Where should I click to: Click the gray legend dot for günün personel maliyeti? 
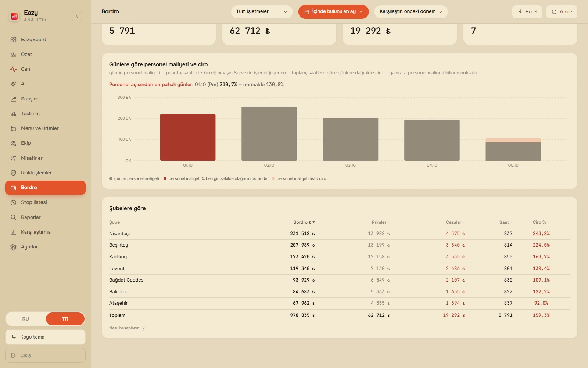point(111,179)
